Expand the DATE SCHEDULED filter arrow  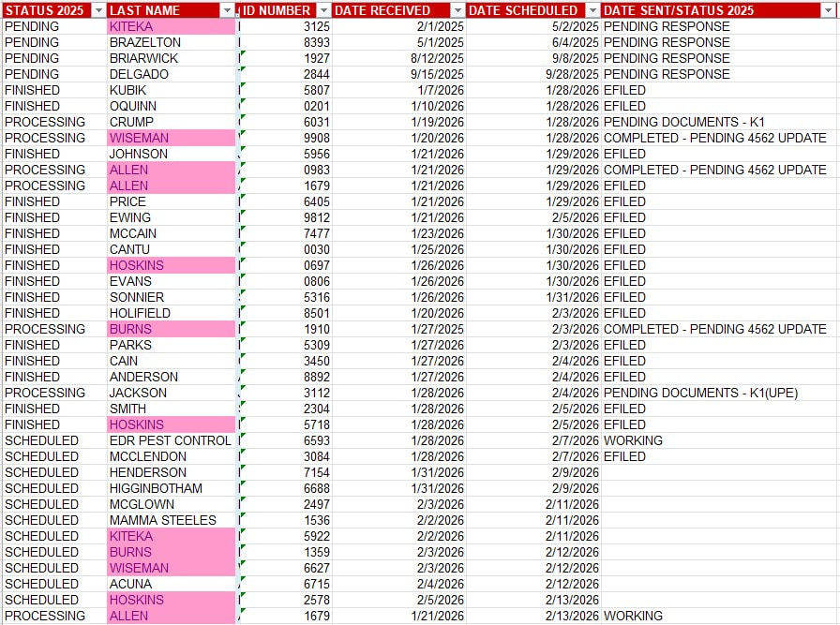point(591,10)
